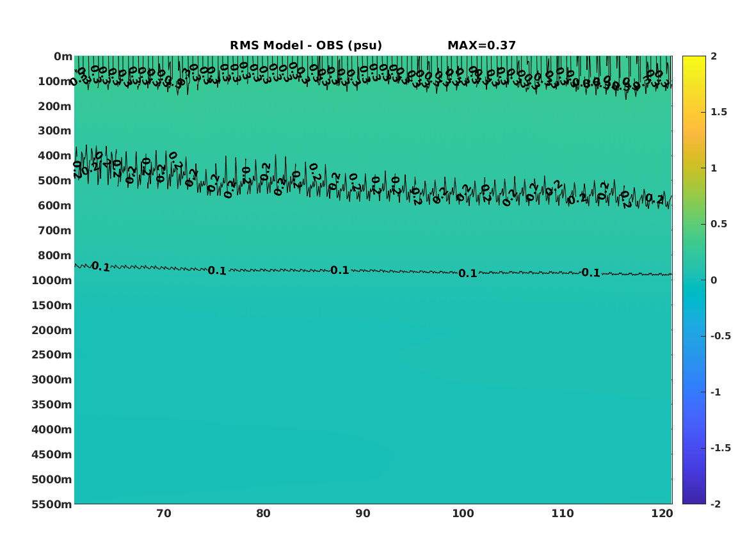This screenshot has width=747, height=560.
Task: Click the 'MAX=0.37' label
Action: coord(481,45)
